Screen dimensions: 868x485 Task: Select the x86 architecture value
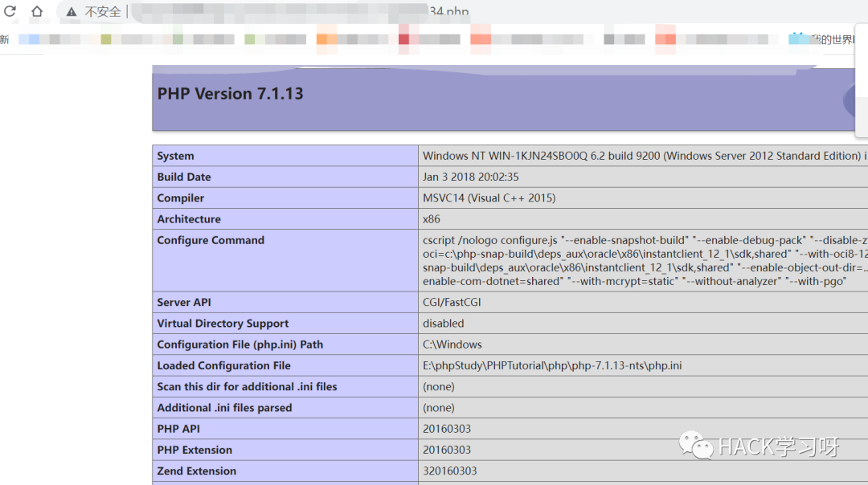(432, 219)
